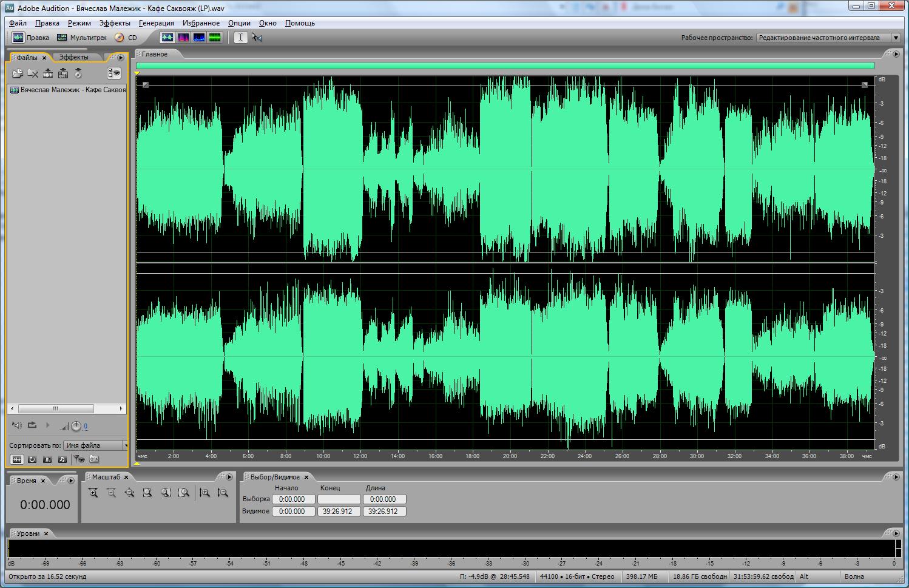Click the Выборка Конец time field
This screenshot has width=909, height=588.
pyautogui.click(x=339, y=499)
